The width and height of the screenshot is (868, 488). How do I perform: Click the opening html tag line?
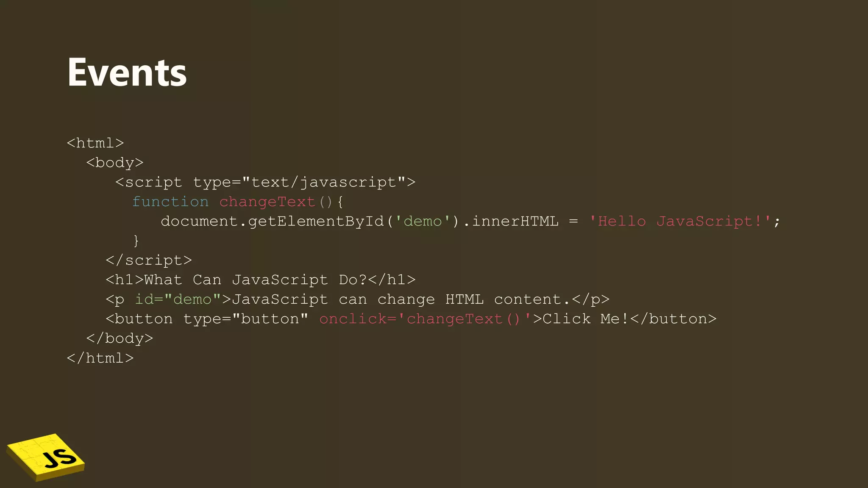[95, 143]
